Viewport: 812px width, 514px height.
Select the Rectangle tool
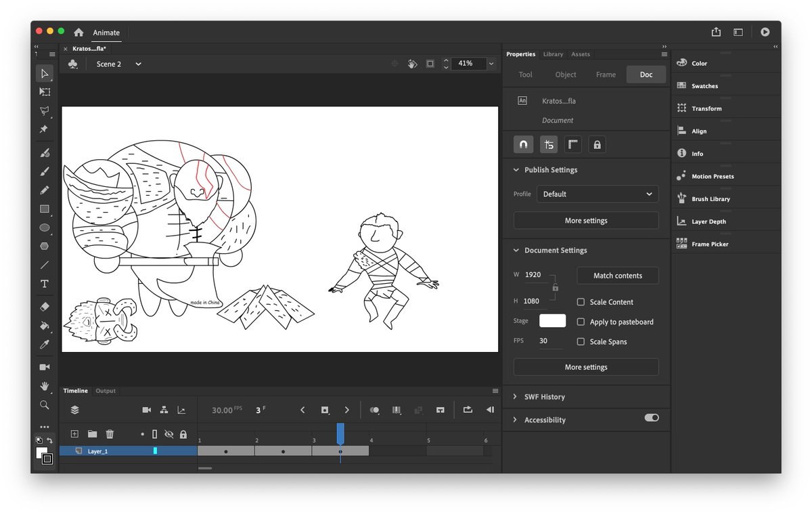click(45, 209)
